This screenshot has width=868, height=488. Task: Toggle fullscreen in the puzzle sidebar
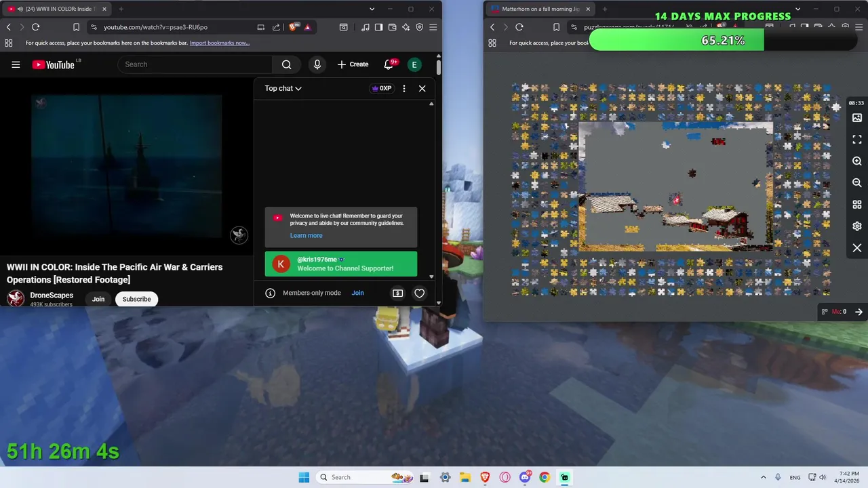[x=857, y=140]
